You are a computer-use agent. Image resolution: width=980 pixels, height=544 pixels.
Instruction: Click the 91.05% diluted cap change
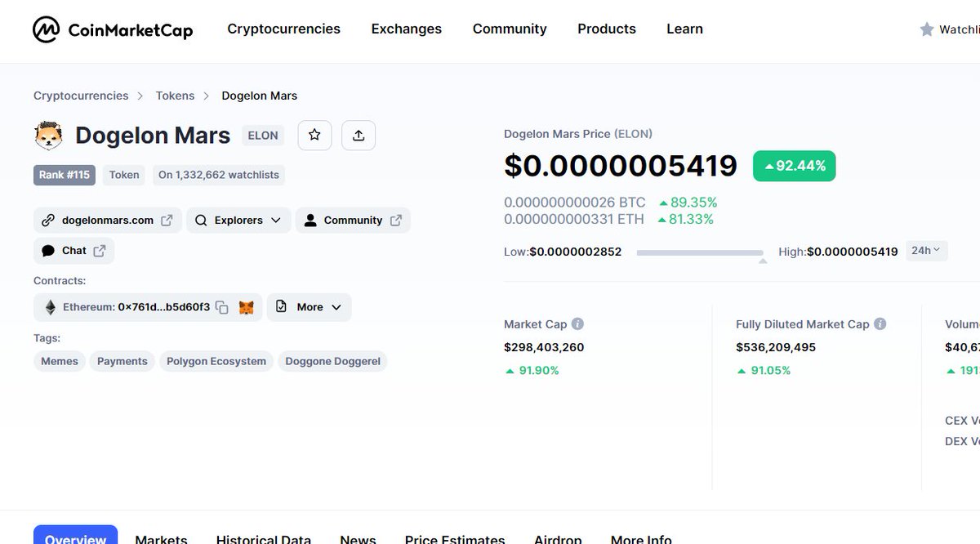[764, 371]
